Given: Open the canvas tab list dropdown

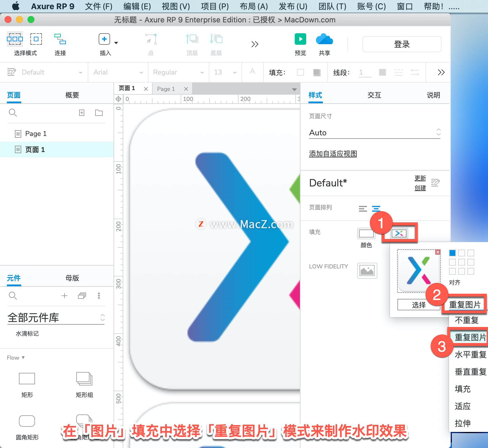Looking at the screenshot, I should click(x=294, y=89).
